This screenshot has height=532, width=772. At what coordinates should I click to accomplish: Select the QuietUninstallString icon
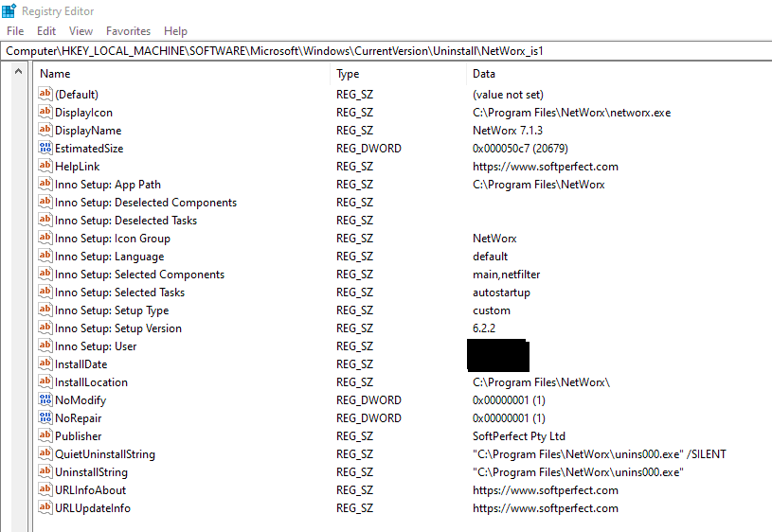[45, 453]
